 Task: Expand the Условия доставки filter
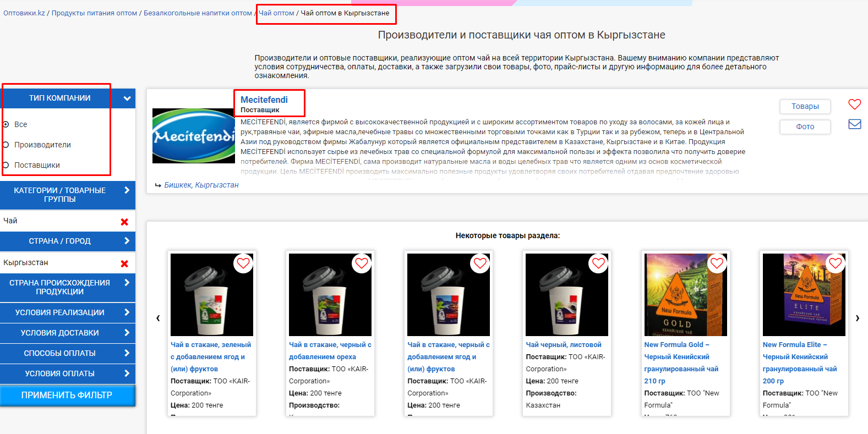(68, 333)
